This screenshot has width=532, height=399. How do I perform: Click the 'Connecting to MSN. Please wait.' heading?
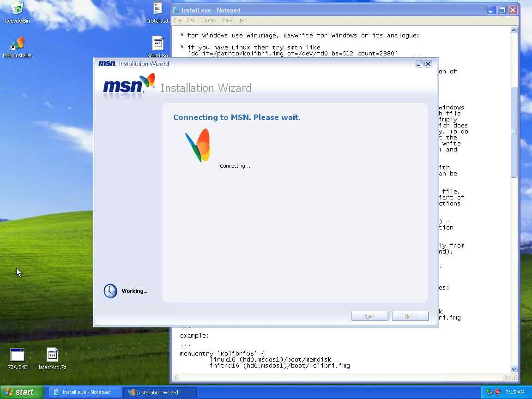237,117
